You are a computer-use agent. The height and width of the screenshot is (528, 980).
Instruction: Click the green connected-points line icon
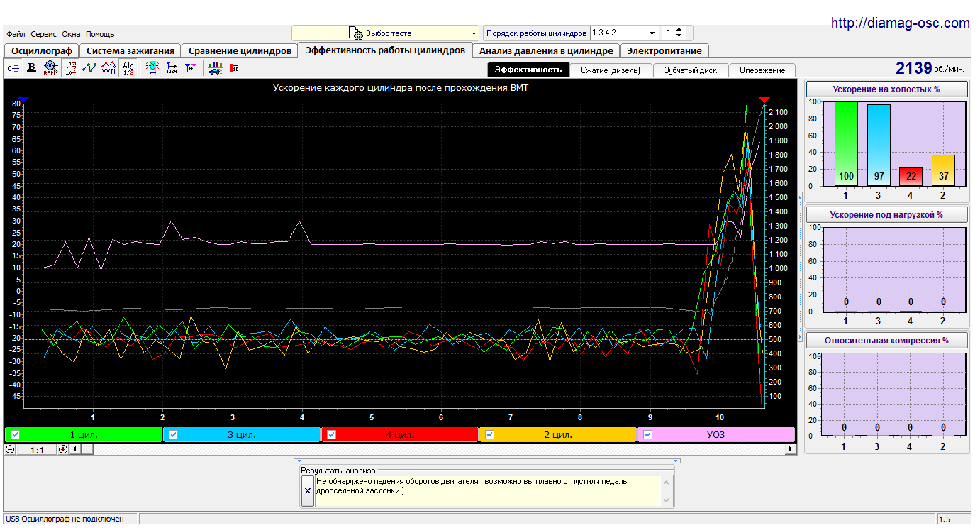pyautogui.click(x=89, y=68)
